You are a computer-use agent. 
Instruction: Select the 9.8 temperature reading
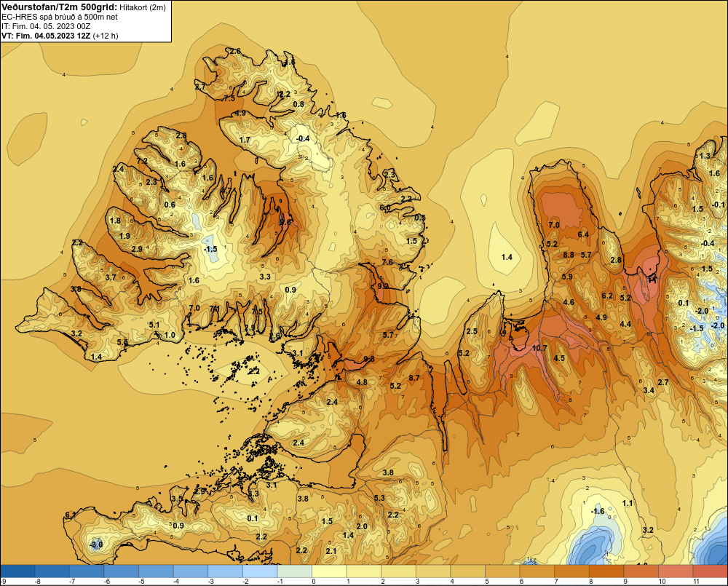coord(369,359)
